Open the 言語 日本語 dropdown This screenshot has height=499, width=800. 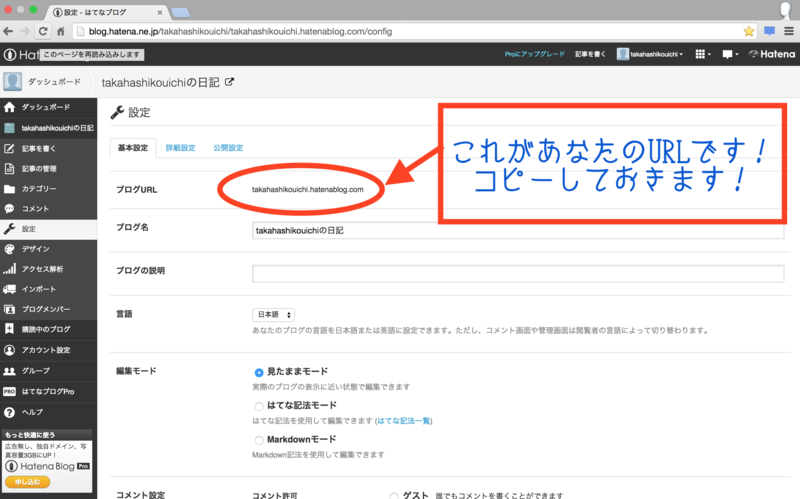click(273, 315)
